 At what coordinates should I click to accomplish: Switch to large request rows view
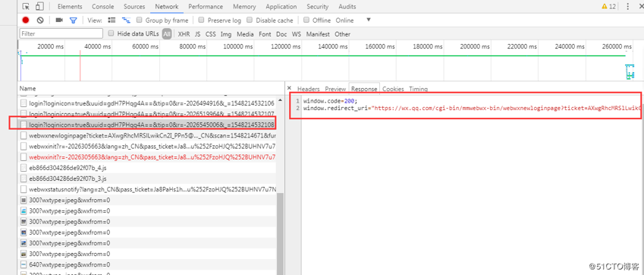(112, 21)
